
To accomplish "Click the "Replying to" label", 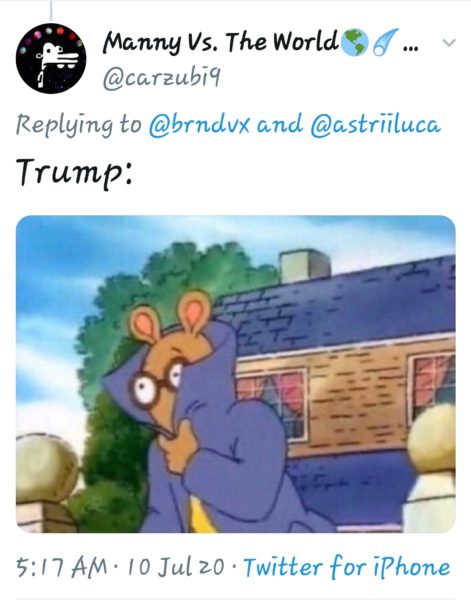I will pos(79,125).
